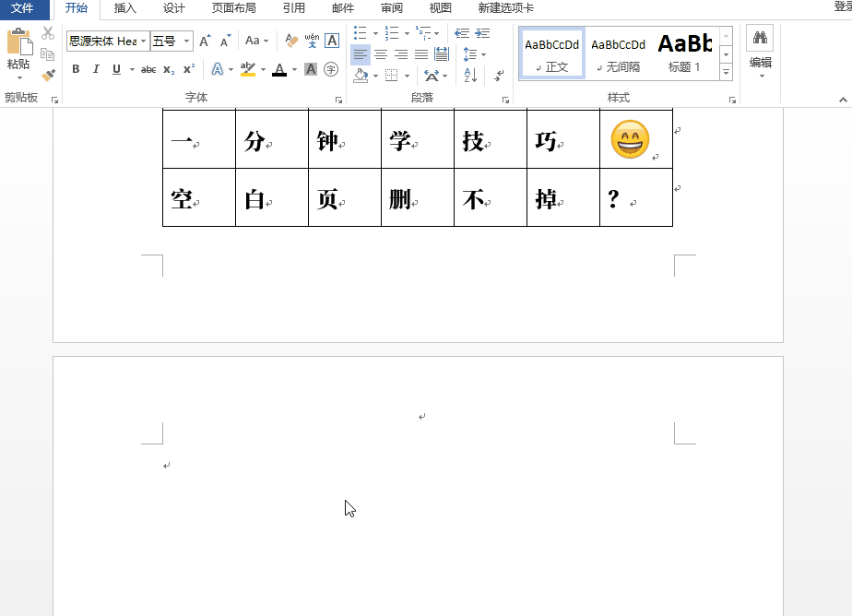The height and width of the screenshot is (616, 852).
Task: Open the Phonetic Guide (wén) tool
Action: click(x=312, y=41)
